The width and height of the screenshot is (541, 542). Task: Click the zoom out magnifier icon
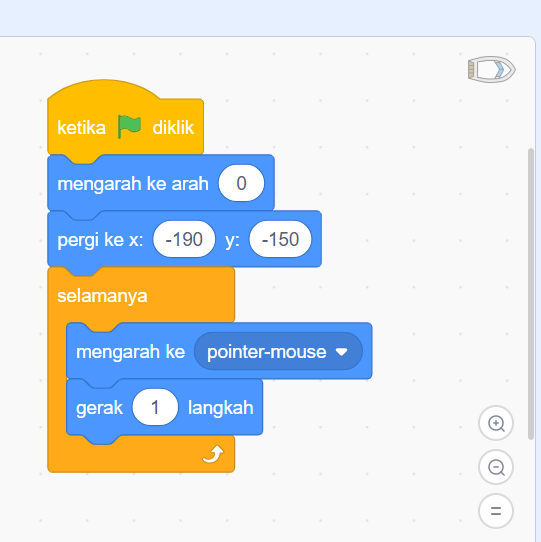point(496,467)
